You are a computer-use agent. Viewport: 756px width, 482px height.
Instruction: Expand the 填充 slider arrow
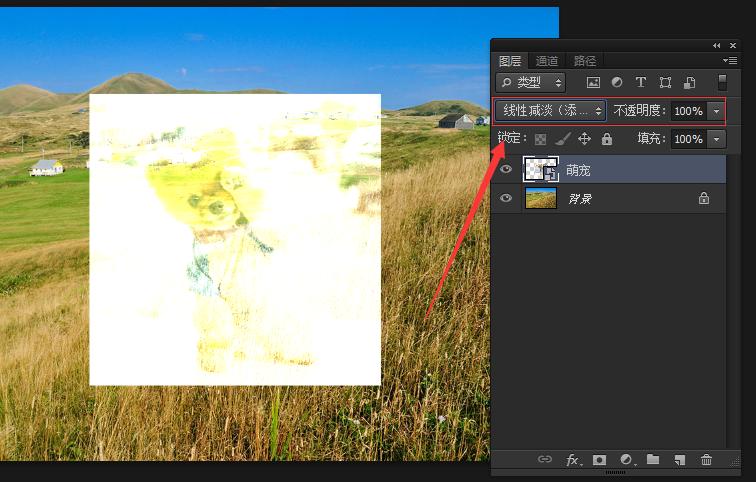pos(716,139)
